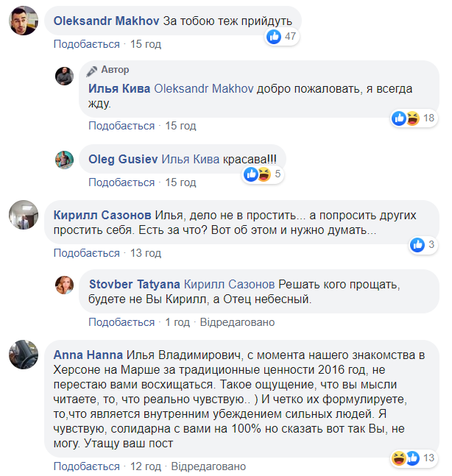Image resolution: width=452 pixels, height=476 pixels.
Task: Click the Автор pencil badge icon
Action: (x=92, y=71)
